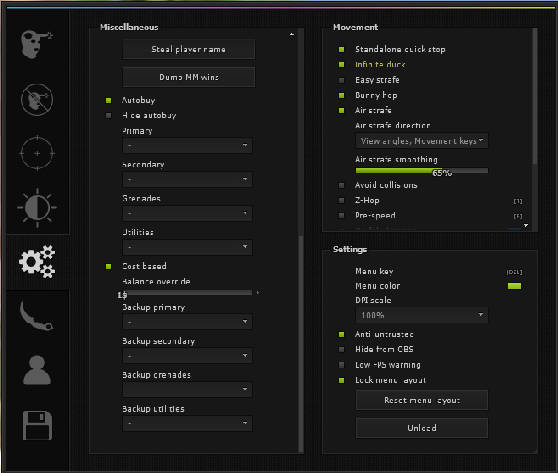The width and height of the screenshot is (558, 473).
Task: Click the Z-Hop hotkey binding
Action: [x=518, y=201]
